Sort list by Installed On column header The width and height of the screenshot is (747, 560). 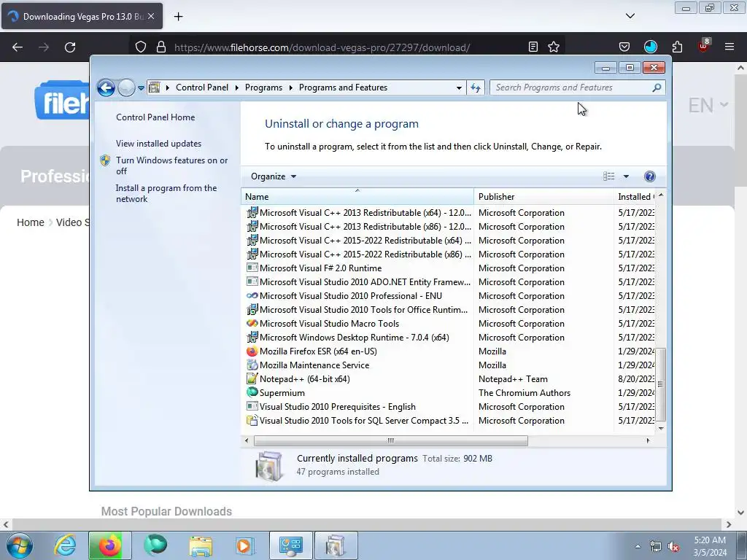click(635, 197)
